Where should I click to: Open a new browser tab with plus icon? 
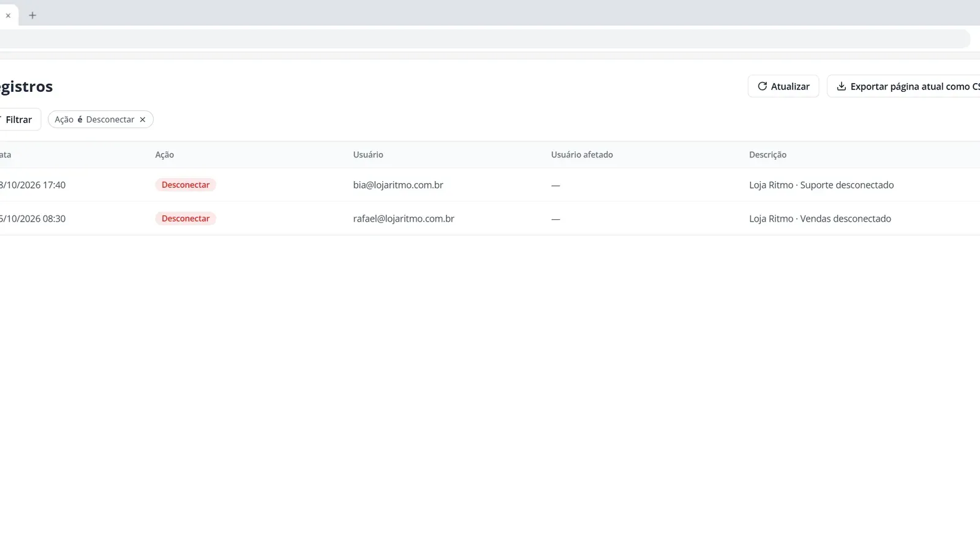pos(32,15)
